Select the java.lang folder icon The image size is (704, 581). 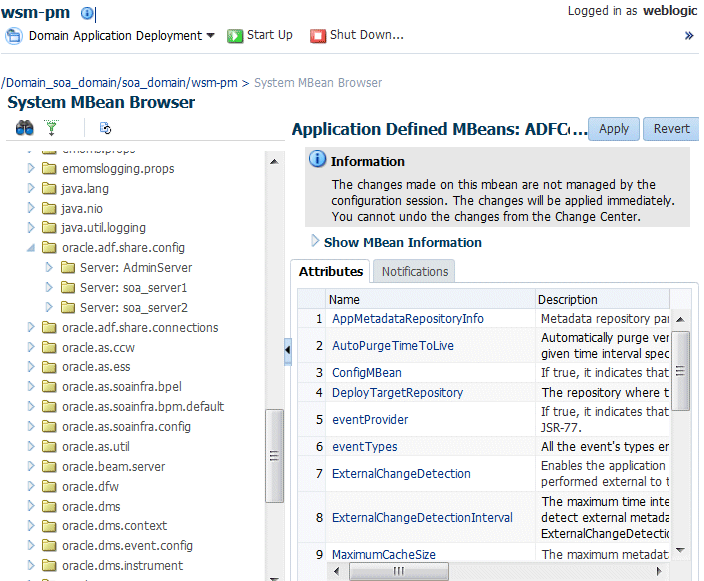[49, 188]
